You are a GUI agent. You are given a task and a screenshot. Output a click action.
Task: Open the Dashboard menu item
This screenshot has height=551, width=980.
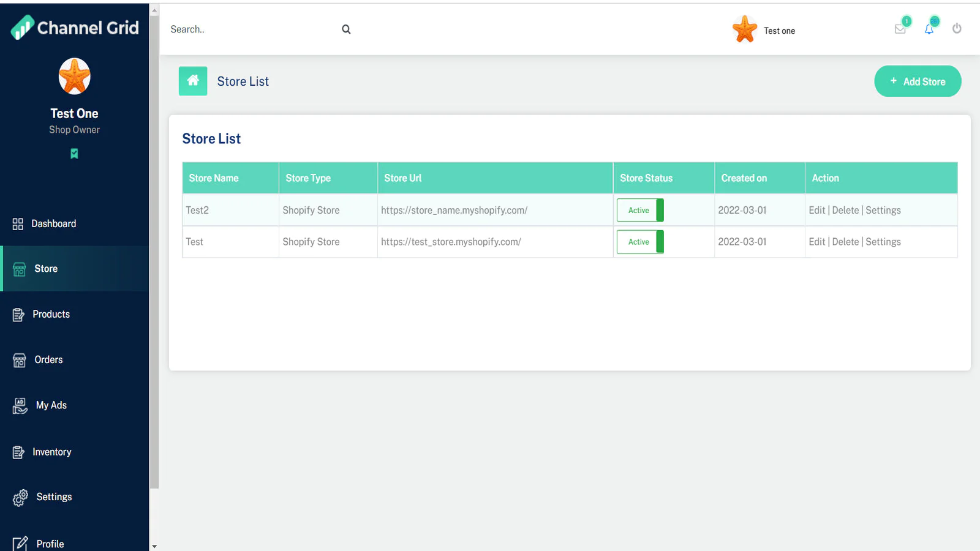click(54, 224)
